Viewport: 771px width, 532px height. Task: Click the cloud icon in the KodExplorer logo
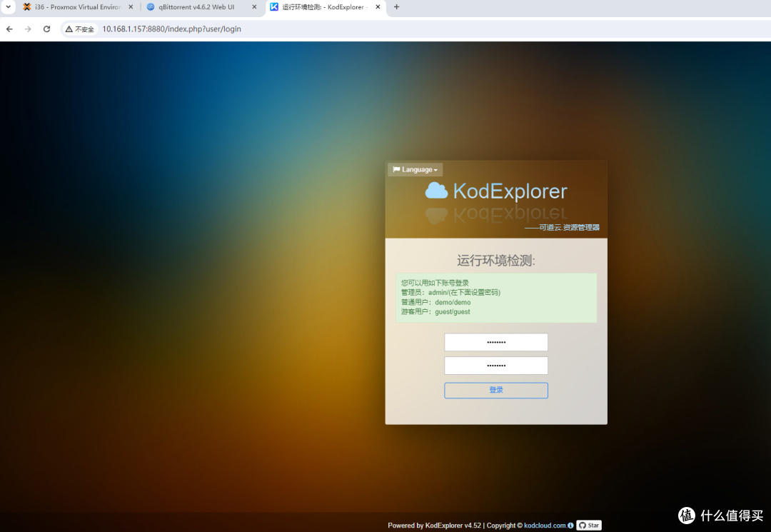438,191
